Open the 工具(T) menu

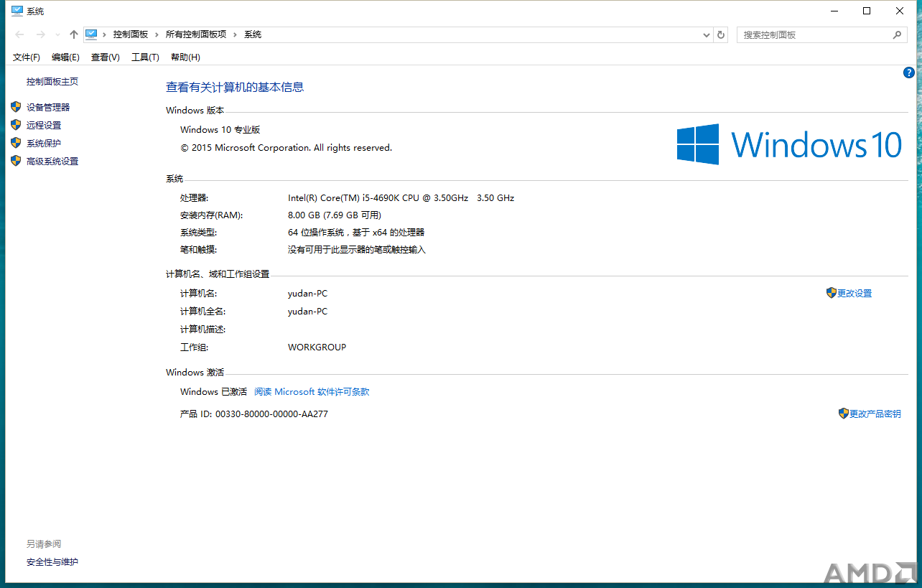[145, 57]
